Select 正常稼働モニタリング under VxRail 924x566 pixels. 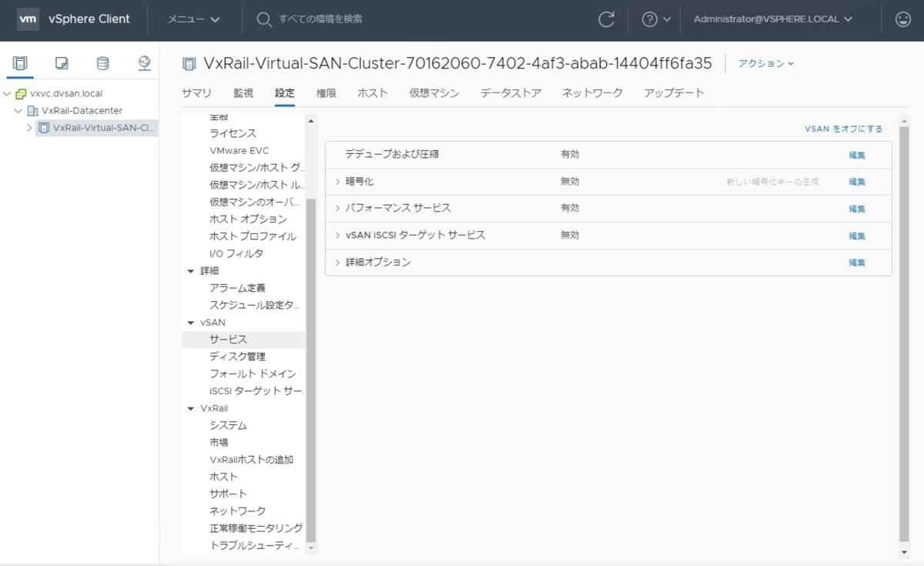pos(256,528)
